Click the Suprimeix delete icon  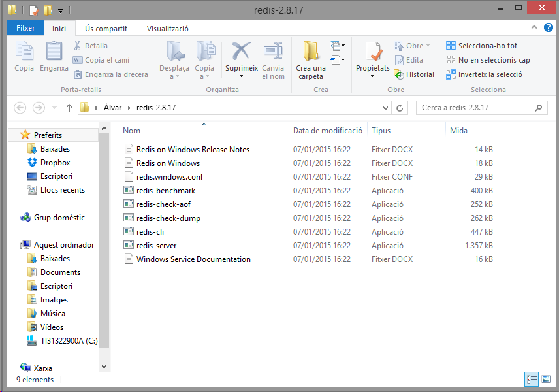241,52
